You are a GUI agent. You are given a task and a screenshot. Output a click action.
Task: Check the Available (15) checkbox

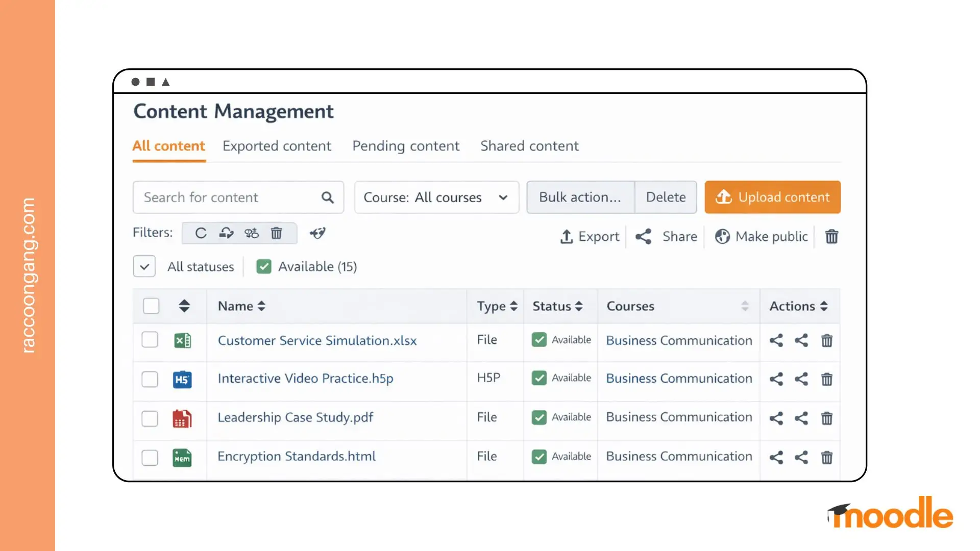click(x=264, y=266)
